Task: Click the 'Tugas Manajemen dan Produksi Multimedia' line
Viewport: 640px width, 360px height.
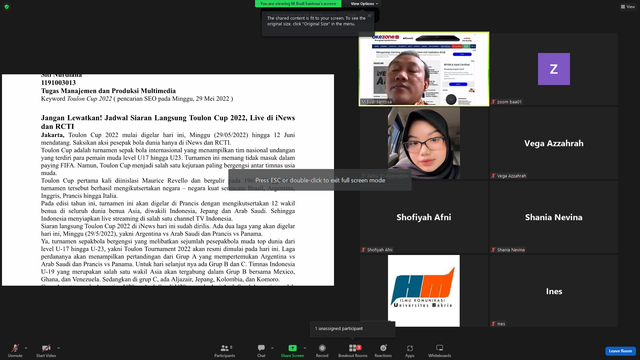Action: click(108, 91)
